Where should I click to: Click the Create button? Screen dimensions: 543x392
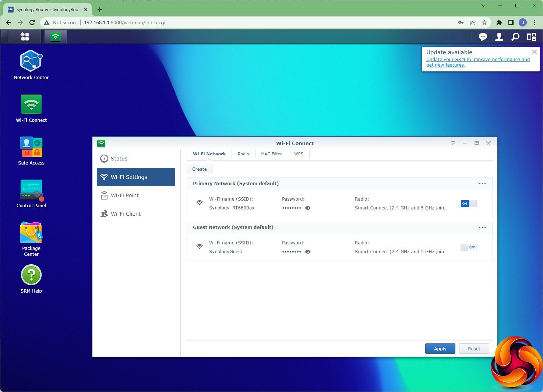200,169
